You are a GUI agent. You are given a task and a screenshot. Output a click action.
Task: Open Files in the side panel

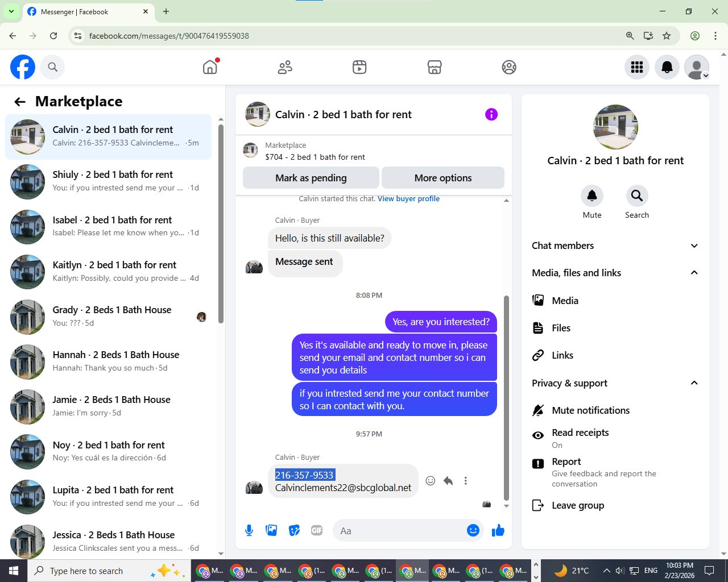615,328
